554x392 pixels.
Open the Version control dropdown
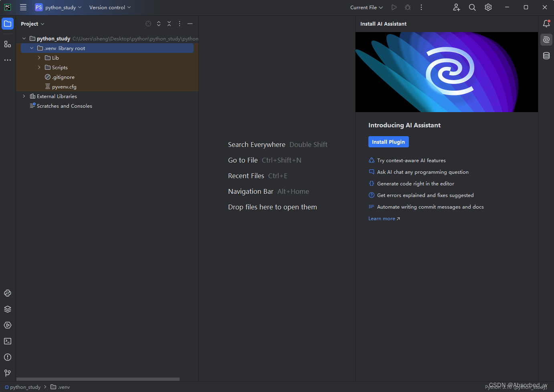pyautogui.click(x=110, y=7)
